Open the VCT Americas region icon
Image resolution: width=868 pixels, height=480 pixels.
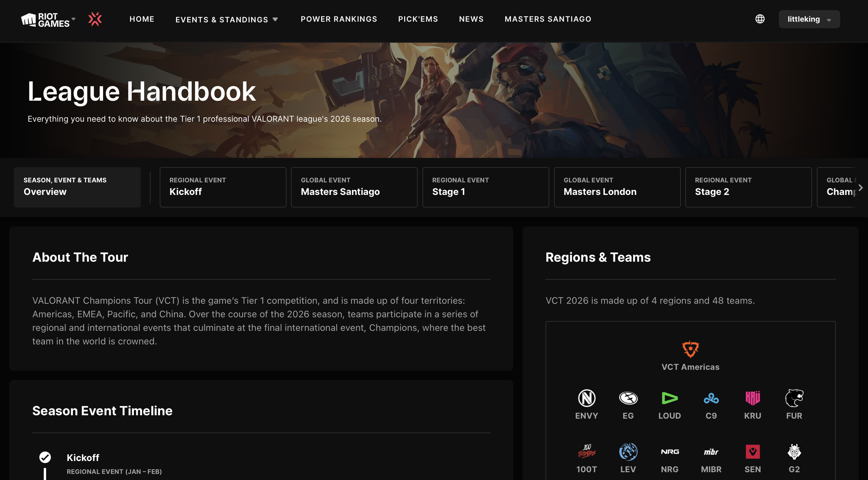tap(690, 349)
